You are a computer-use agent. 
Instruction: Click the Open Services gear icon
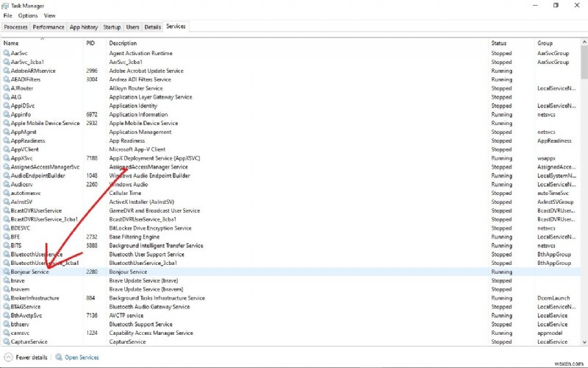click(59, 357)
